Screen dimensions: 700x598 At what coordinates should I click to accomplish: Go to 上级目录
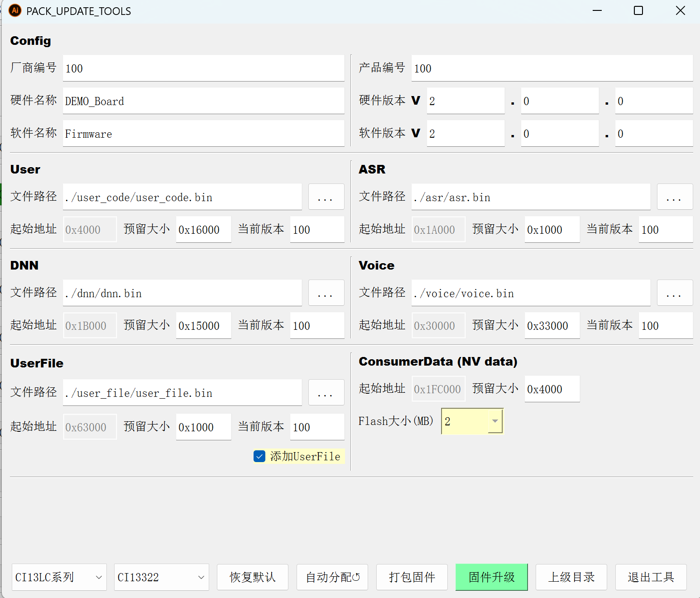tap(571, 577)
